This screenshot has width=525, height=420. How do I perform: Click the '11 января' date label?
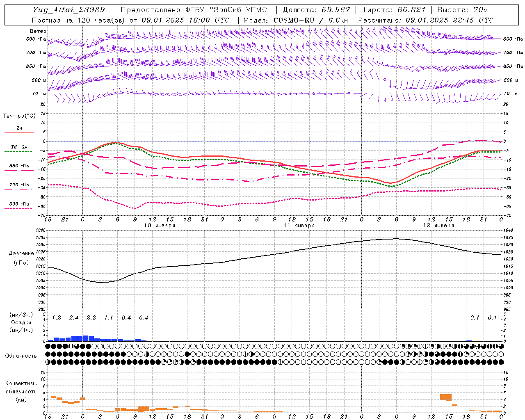click(299, 226)
